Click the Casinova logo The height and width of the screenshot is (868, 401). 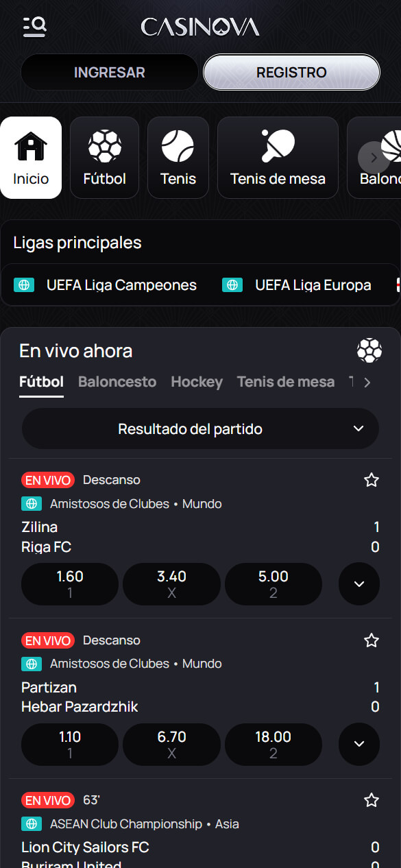click(x=200, y=27)
